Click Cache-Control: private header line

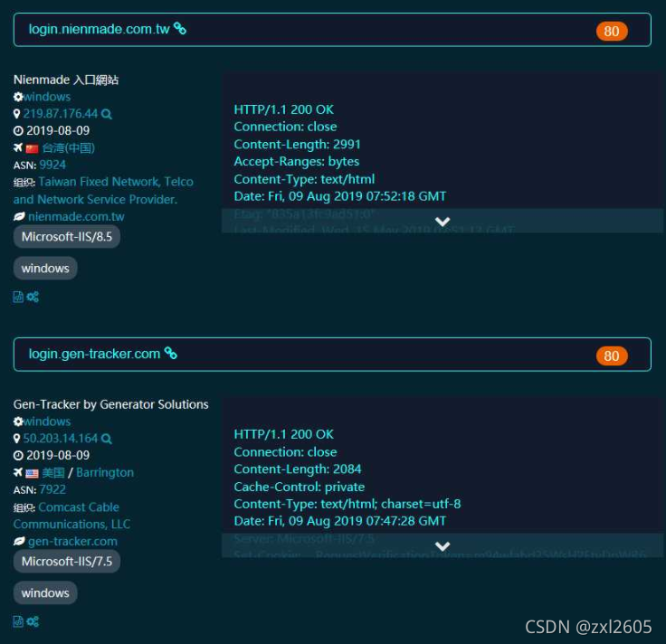(x=300, y=487)
